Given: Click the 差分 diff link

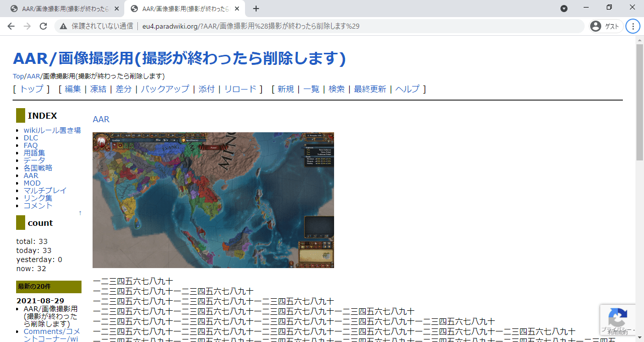Looking at the screenshot, I should (x=123, y=89).
